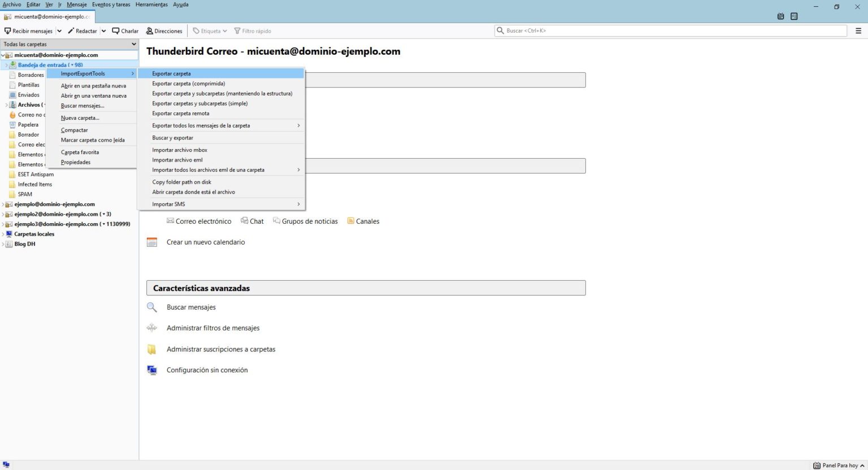The height and width of the screenshot is (470, 868).
Task: Click the ESET Antispam folder icon
Action: pyautogui.click(x=12, y=175)
